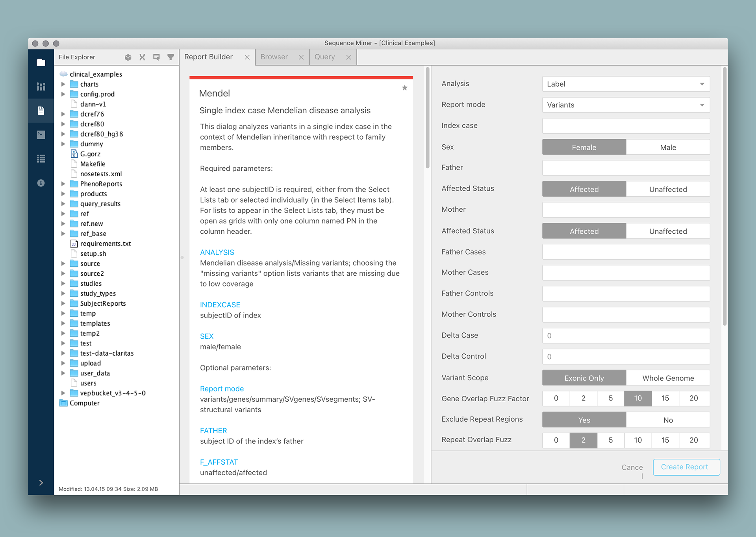Image resolution: width=756 pixels, height=537 pixels.
Task: Set Repeat Overlap Fuzz to 5
Action: (611, 440)
